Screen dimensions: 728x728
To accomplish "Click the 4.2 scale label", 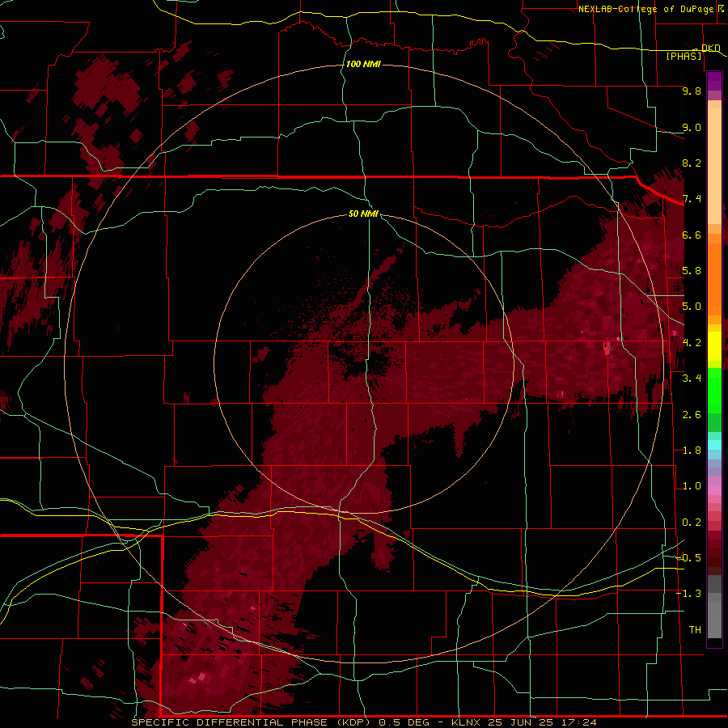I will [692, 343].
